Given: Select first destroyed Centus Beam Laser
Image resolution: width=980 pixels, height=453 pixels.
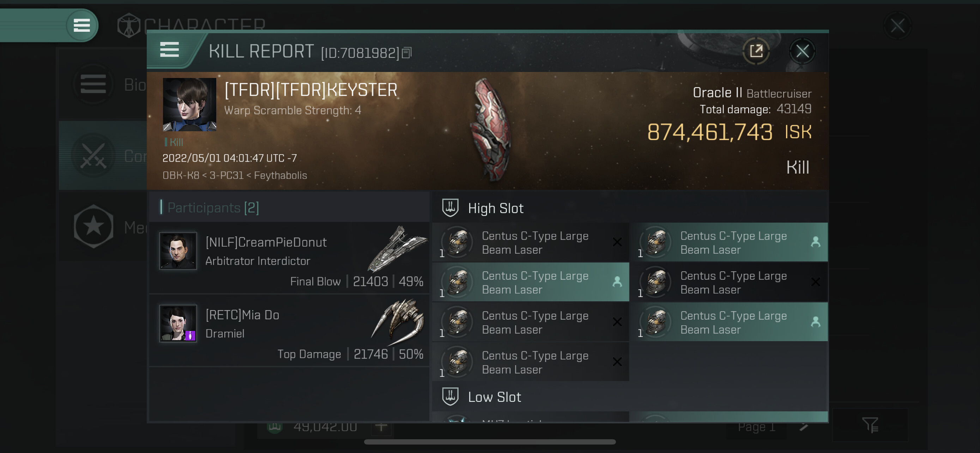Looking at the screenshot, I should 530,242.
